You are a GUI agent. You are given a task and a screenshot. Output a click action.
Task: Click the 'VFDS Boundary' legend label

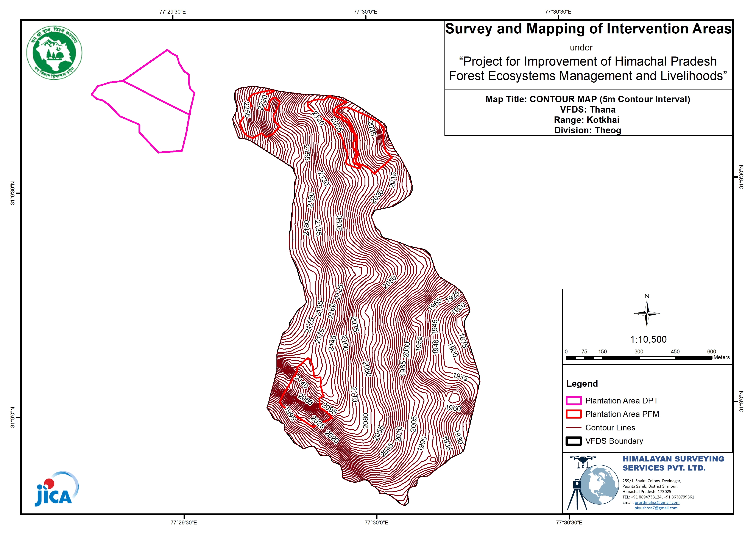(614, 441)
